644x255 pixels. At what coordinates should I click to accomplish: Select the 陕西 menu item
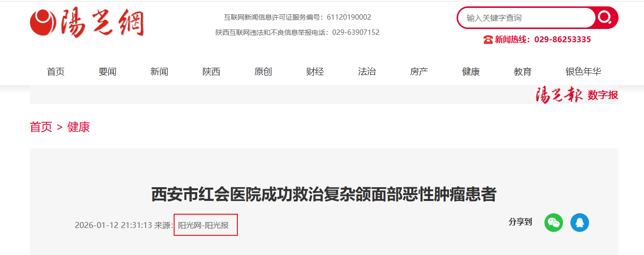(x=211, y=72)
